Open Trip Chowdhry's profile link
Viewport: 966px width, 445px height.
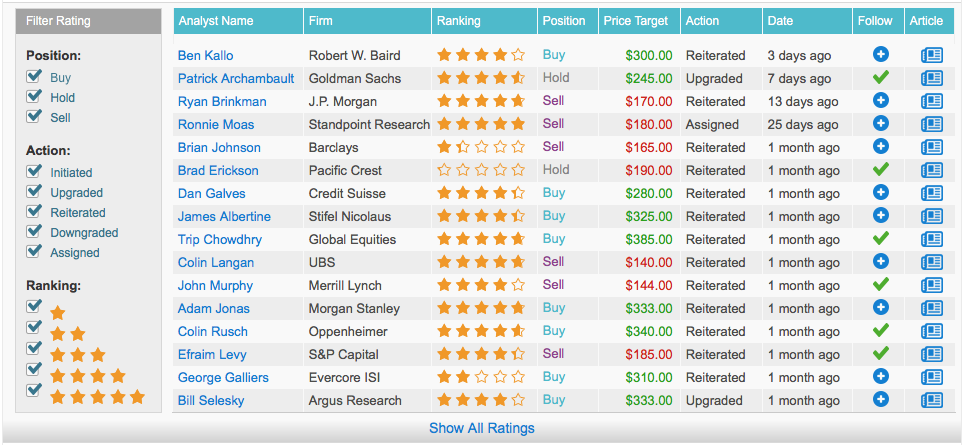pos(220,240)
